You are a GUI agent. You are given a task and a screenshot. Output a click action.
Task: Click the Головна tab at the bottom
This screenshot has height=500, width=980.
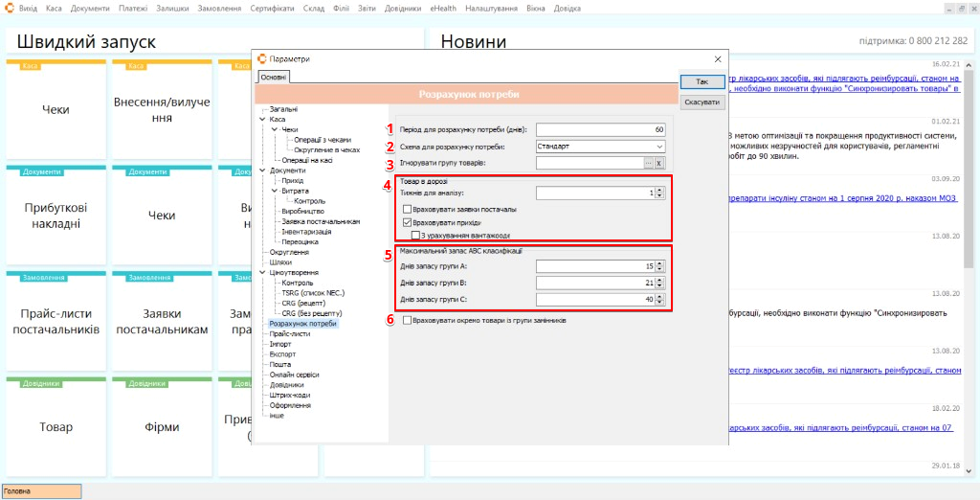click(41, 491)
